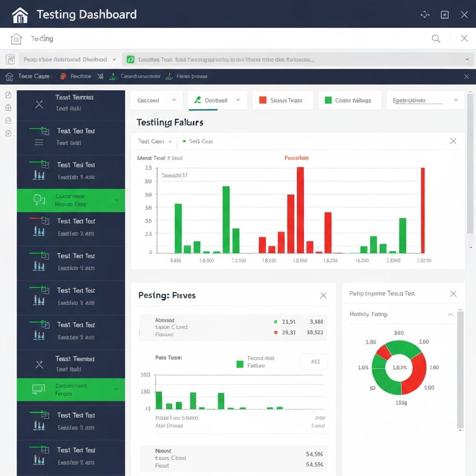The height and width of the screenshot is (476, 476).
Task: Click the topmost icon in the slim left rail
Action: tap(8, 95)
